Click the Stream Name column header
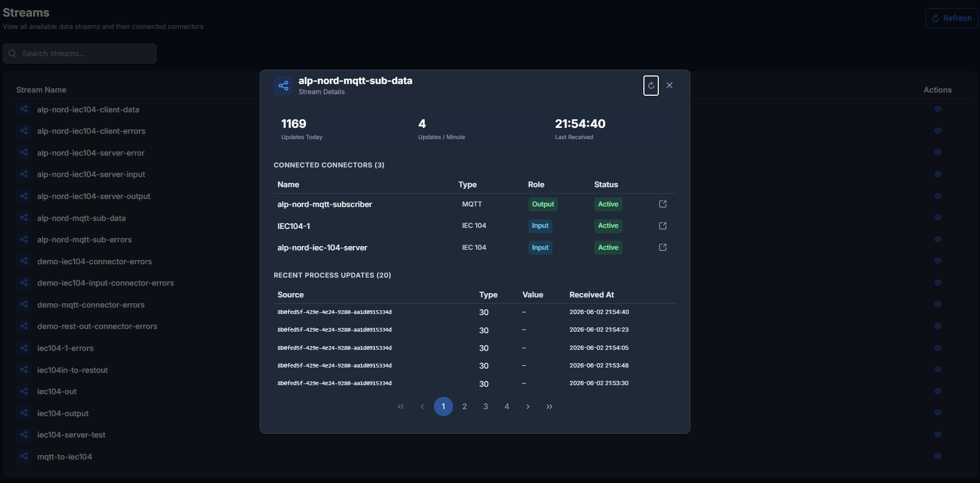Image resolution: width=980 pixels, height=483 pixels. click(x=41, y=90)
